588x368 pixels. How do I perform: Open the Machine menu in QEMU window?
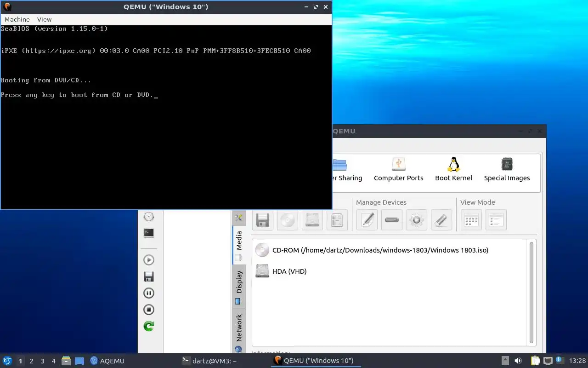tap(17, 19)
